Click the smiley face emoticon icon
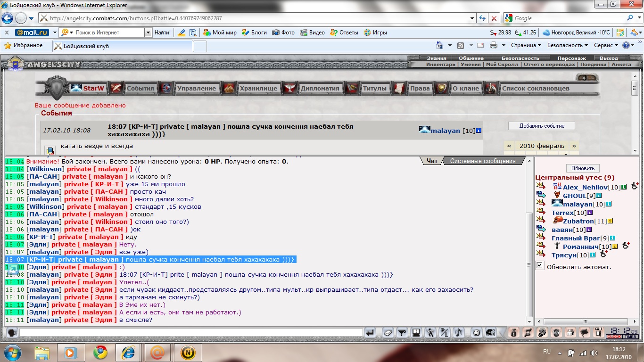 coord(476,333)
